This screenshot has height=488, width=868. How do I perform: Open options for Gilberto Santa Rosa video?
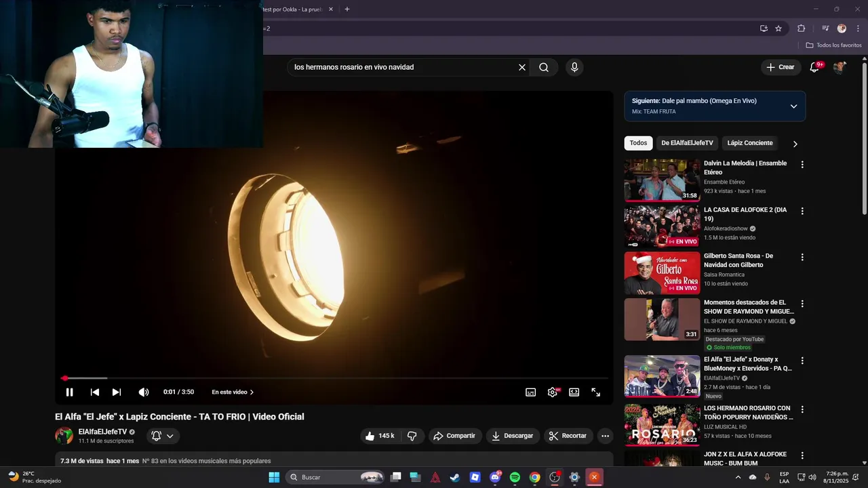point(802,258)
